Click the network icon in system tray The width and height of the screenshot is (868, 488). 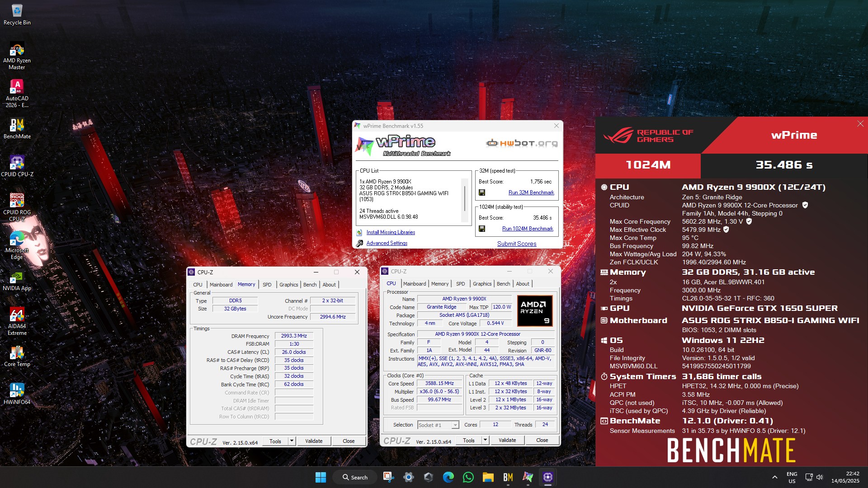click(809, 477)
